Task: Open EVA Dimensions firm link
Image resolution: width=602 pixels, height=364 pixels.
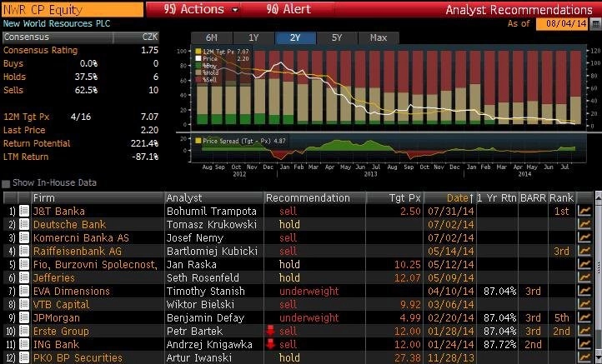Action: point(72,292)
